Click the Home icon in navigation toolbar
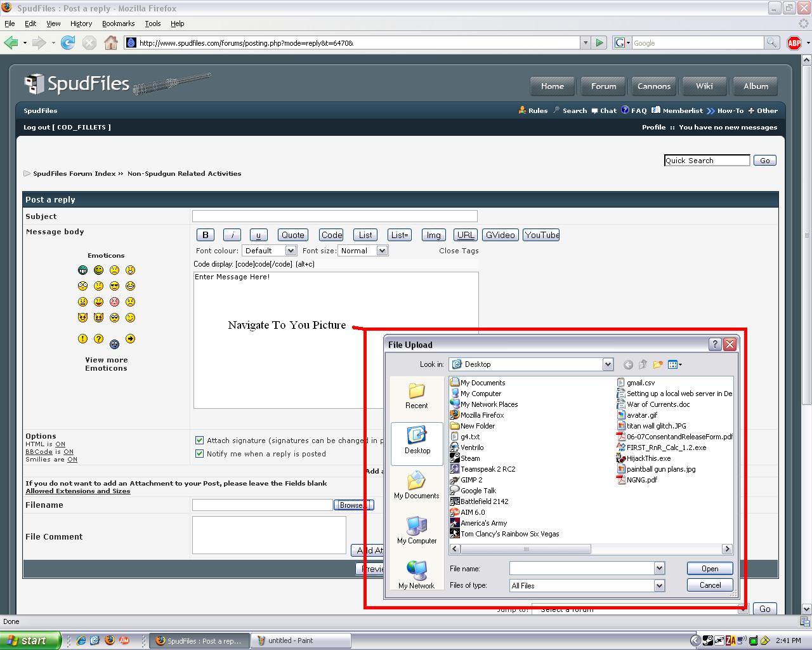 point(111,43)
